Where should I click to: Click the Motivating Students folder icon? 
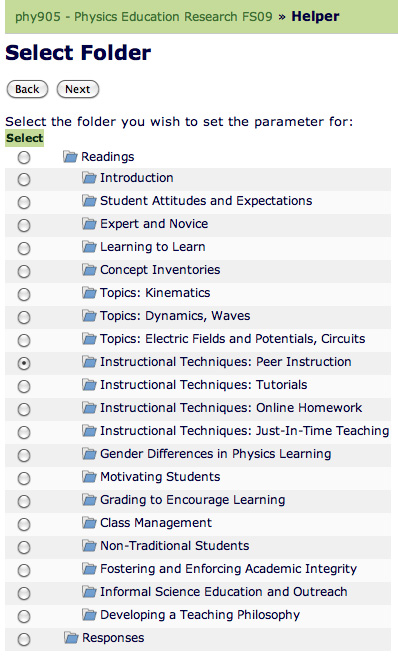click(89, 477)
